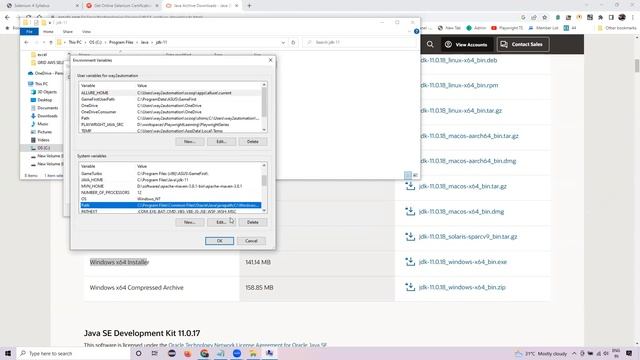Select the highlighted Path system variable row
This screenshot has width=640, height=360.
[x=170, y=205]
